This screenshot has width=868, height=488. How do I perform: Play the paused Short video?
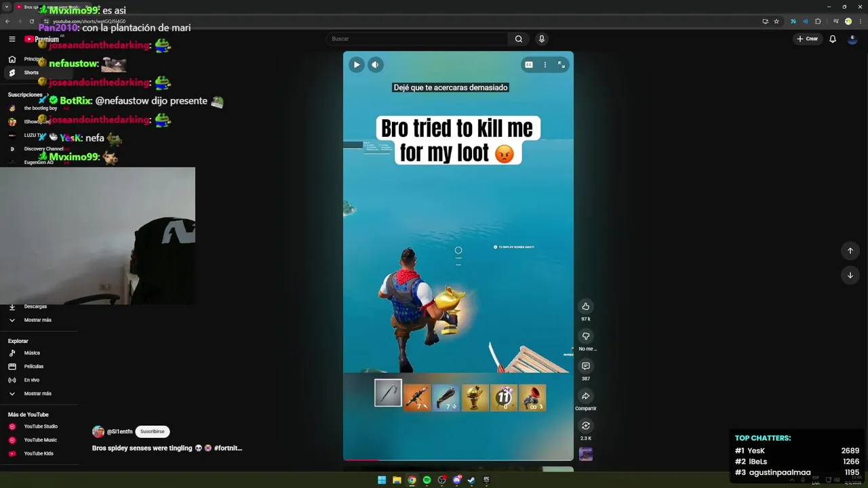click(356, 65)
